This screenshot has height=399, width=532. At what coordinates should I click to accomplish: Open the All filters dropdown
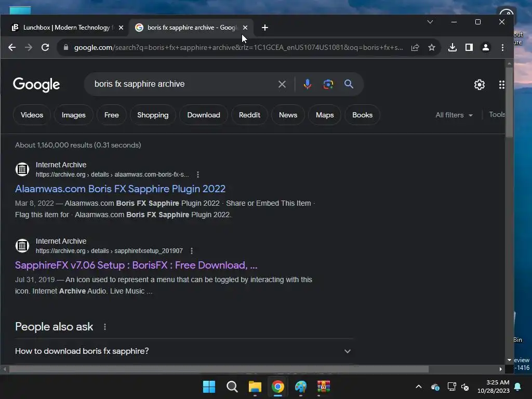coord(454,115)
